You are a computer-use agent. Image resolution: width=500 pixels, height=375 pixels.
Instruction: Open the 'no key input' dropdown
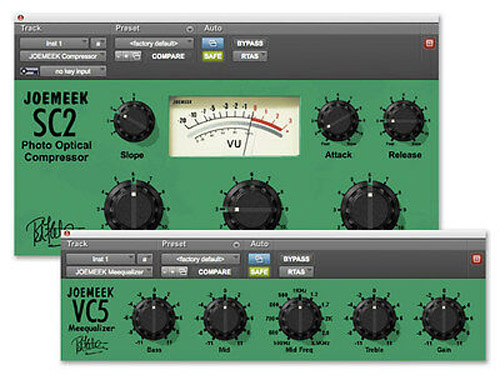click(x=73, y=71)
